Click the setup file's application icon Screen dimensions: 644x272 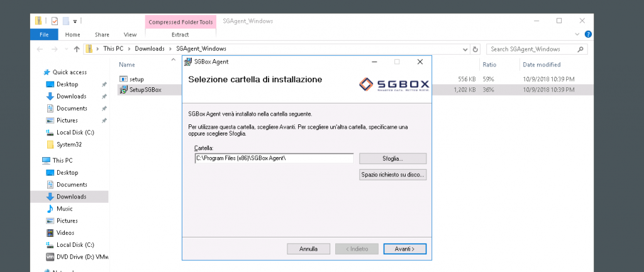pyautogui.click(x=124, y=79)
